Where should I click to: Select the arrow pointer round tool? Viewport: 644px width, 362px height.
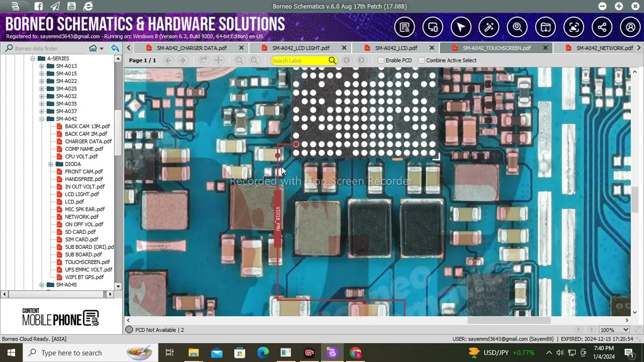pyautogui.click(x=461, y=28)
